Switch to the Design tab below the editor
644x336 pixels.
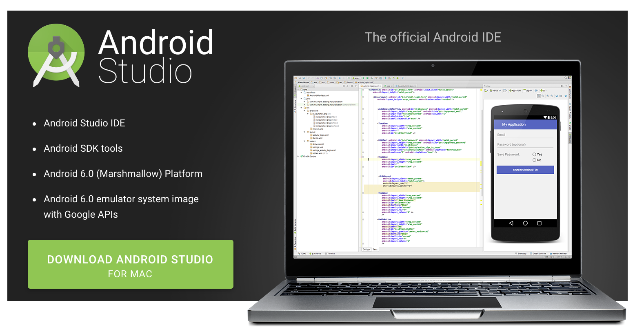(366, 249)
